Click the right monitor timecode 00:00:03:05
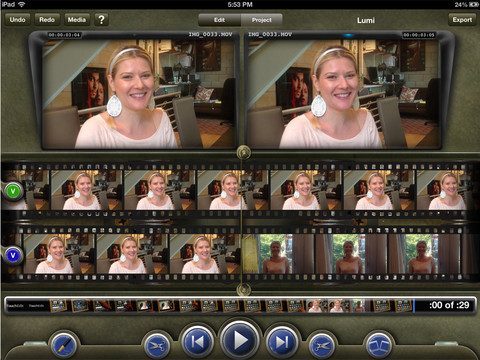Screen dimensions: 480x360 coord(419,35)
